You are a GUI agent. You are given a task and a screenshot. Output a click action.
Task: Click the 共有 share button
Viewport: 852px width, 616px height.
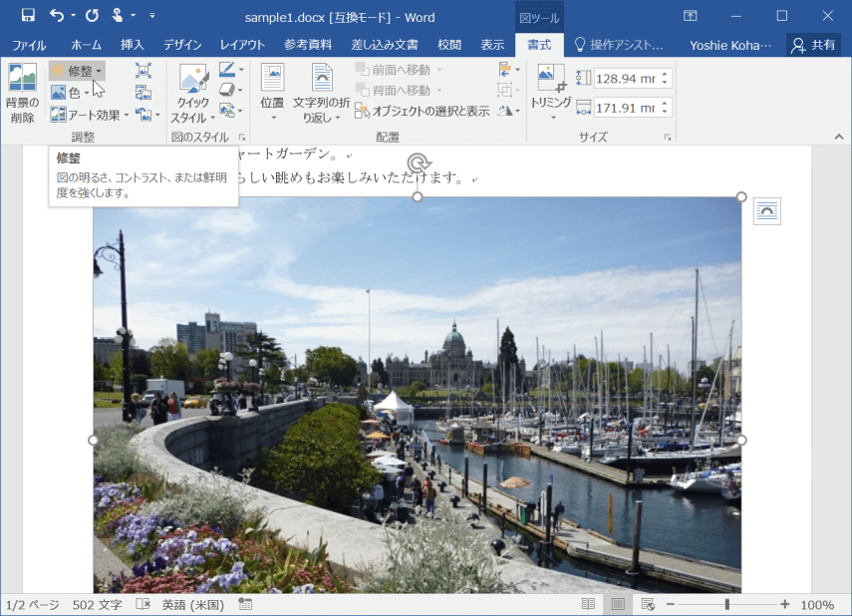coord(813,45)
